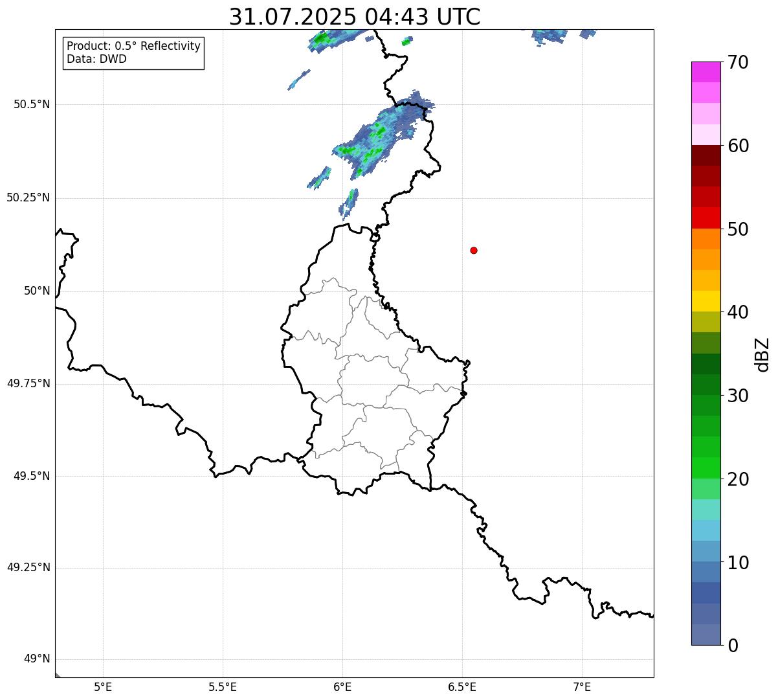
Task: Click the colorbar 70 tick label
Action: pos(739,62)
